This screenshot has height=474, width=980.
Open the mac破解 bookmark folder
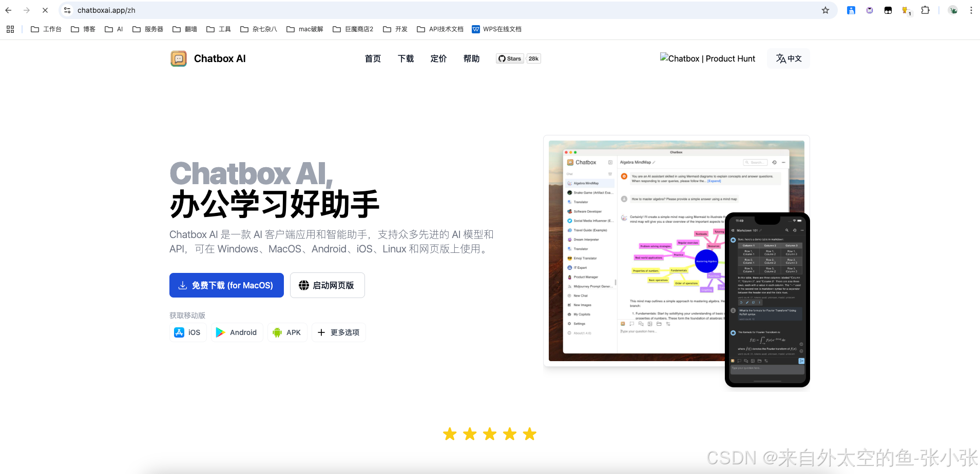305,29
